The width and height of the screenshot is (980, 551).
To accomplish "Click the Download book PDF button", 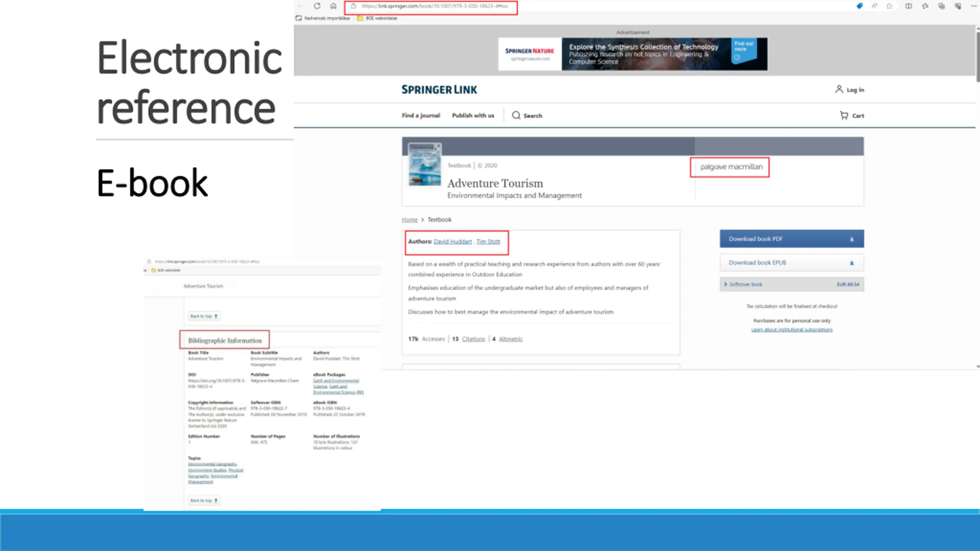I will (792, 239).
